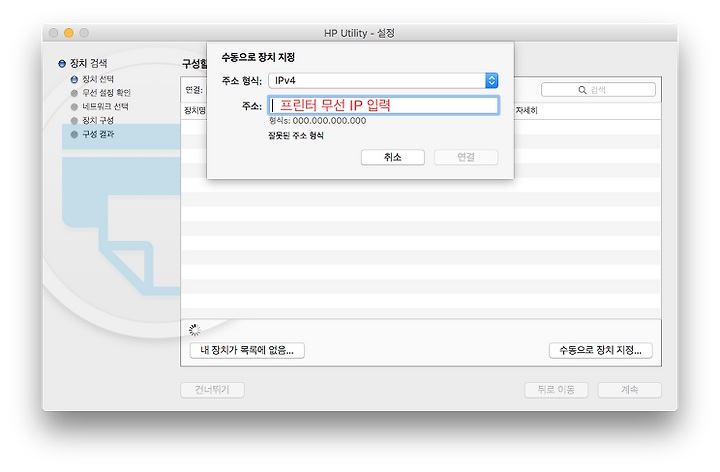The image size is (720, 472).
Task: Click the 자세히 column header
Action: [526, 111]
